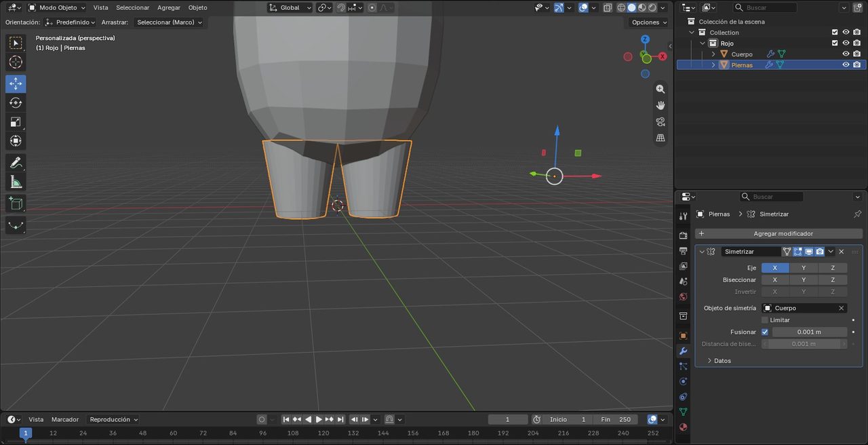Open the Render properties tab
This screenshot has height=445, width=868.
pyautogui.click(x=683, y=235)
